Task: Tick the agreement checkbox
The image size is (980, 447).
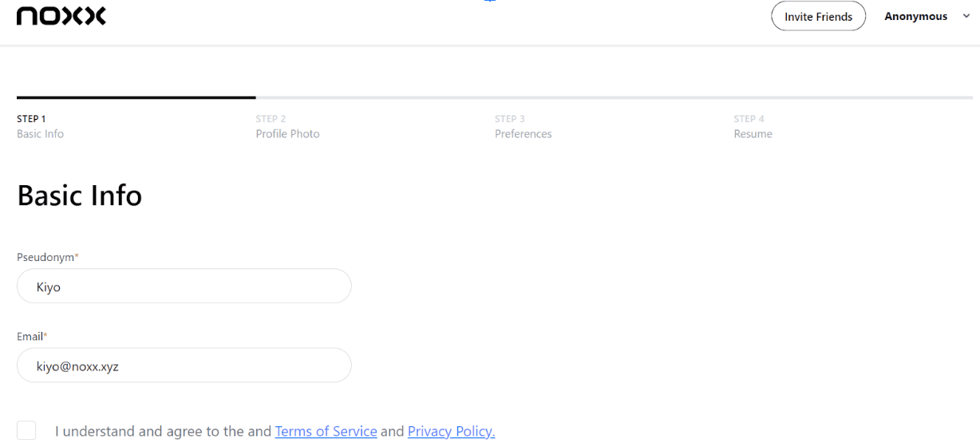Action: click(x=26, y=430)
